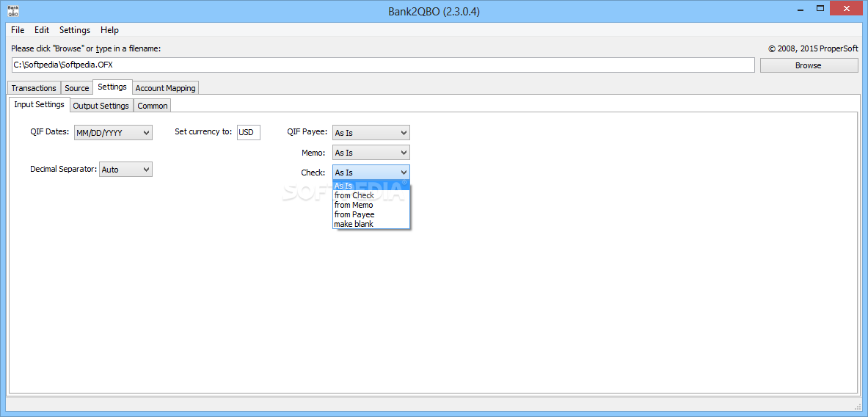Open the Common sub-tab
The image size is (868, 417).
[152, 105]
